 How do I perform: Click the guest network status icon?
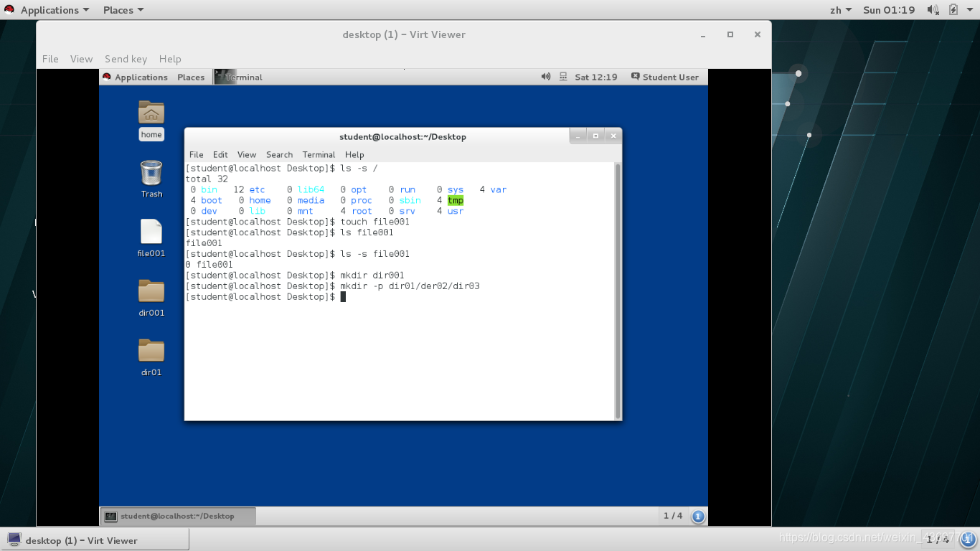point(563,77)
